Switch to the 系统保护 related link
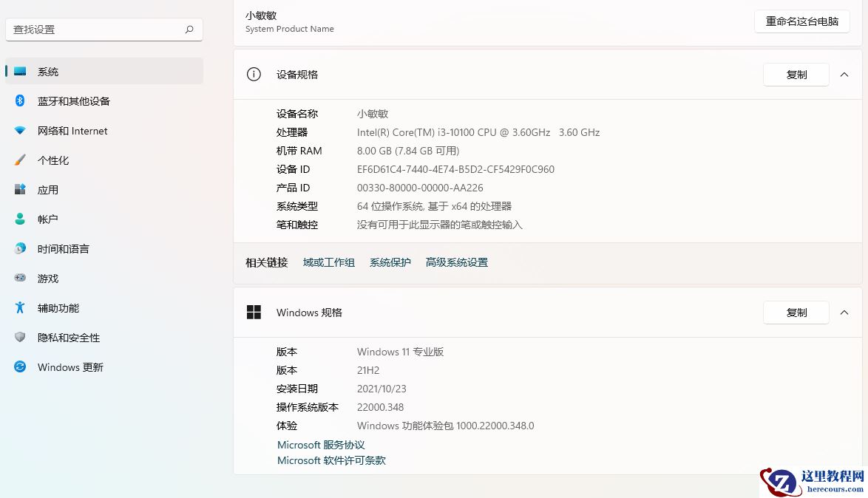The image size is (868, 498). coord(390,262)
